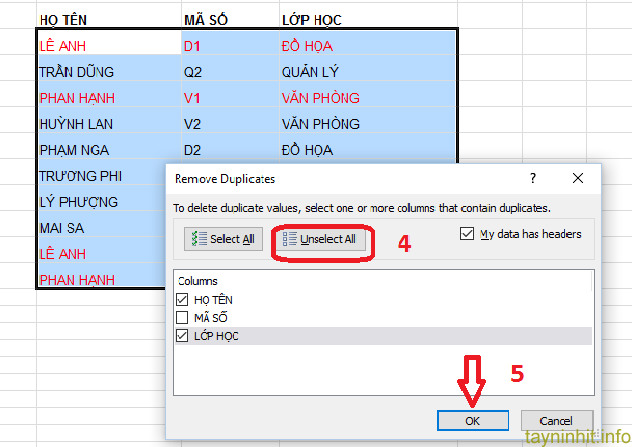Click the cell with code D2
The height and width of the screenshot is (447, 632).
192,150
